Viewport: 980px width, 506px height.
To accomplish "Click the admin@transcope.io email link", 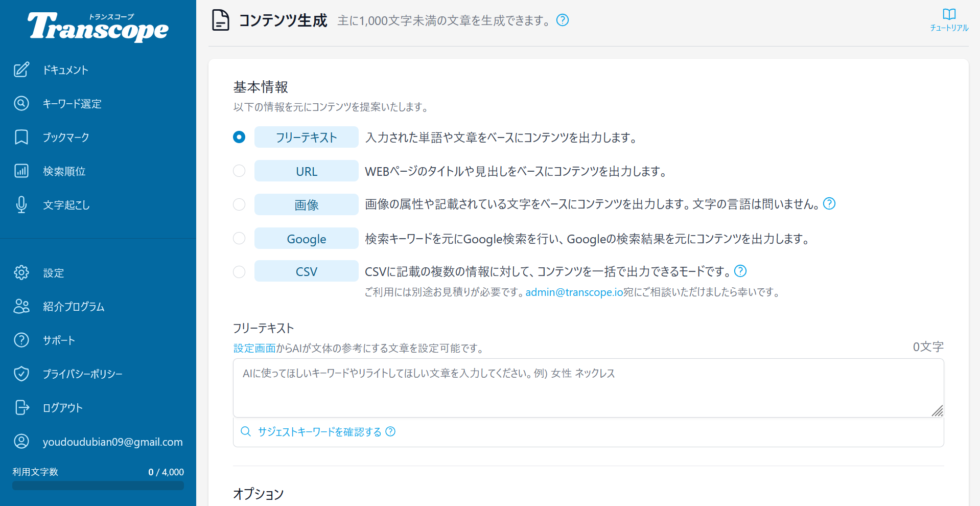I will tap(574, 292).
